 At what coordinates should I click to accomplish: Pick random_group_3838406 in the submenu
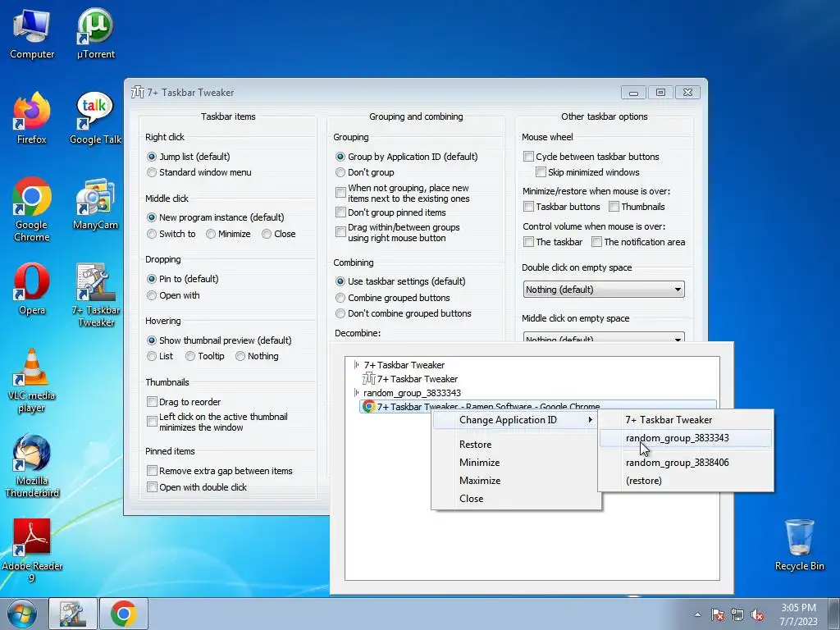tap(686, 463)
